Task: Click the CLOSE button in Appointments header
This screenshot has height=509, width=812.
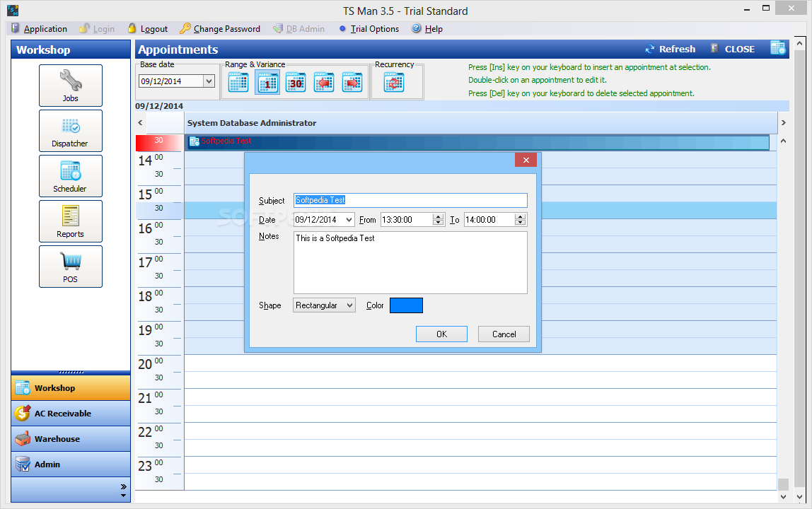Action: [732, 49]
